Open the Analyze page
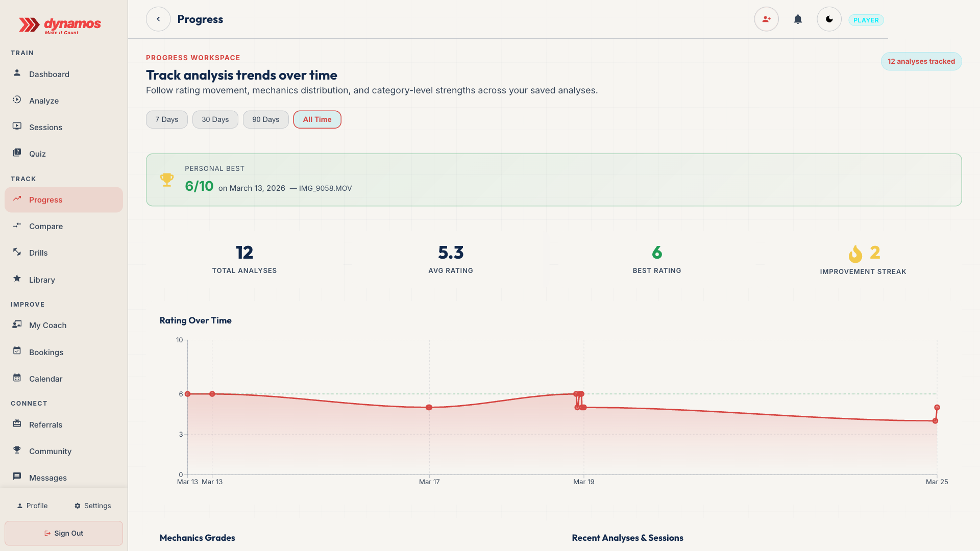 (x=64, y=101)
